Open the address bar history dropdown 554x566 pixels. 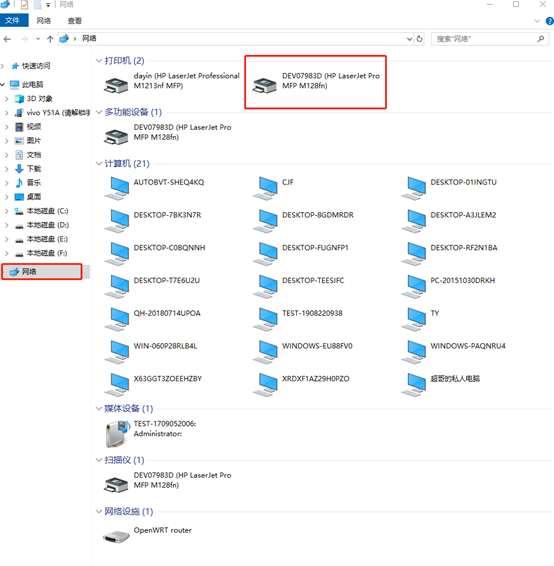coord(409,39)
